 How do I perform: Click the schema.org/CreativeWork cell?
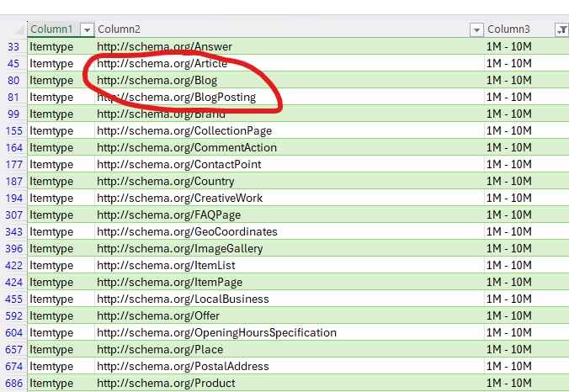click(290, 198)
